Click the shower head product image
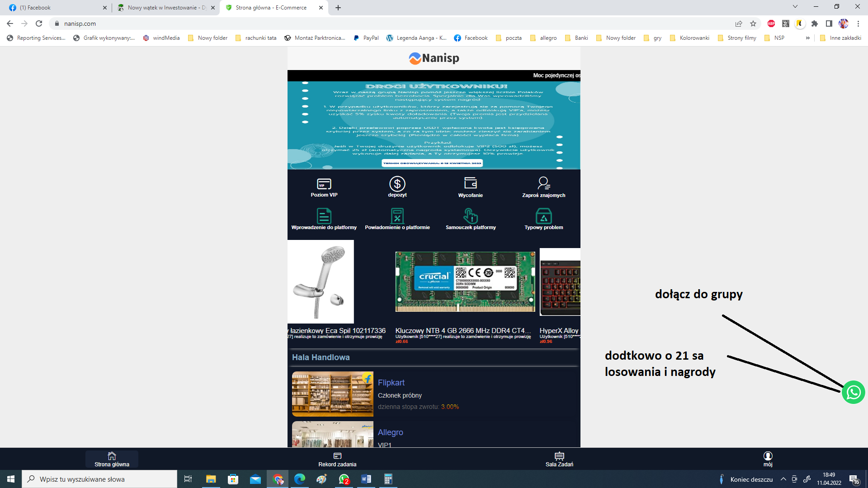 pos(321,281)
